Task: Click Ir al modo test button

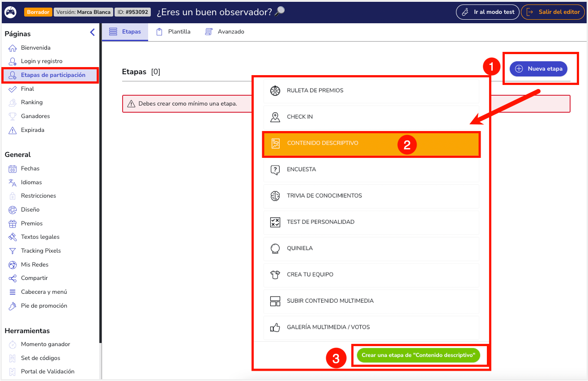Action: point(488,12)
